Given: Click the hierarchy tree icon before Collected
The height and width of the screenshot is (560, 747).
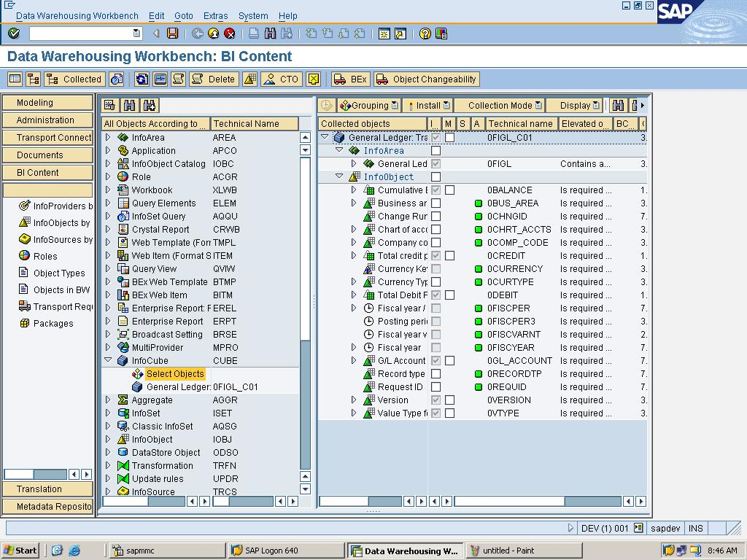Looking at the screenshot, I should [x=34, y=79].
